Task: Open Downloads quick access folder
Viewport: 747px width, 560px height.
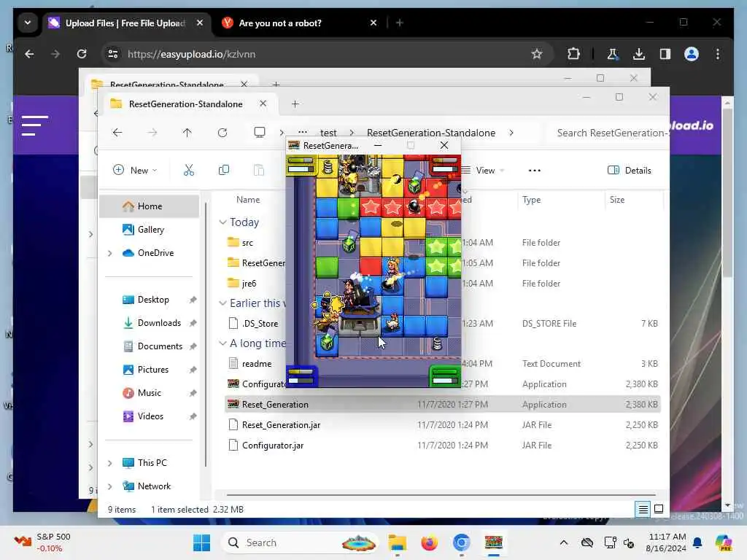Action: pyautogui.click(x=158, y=323)
